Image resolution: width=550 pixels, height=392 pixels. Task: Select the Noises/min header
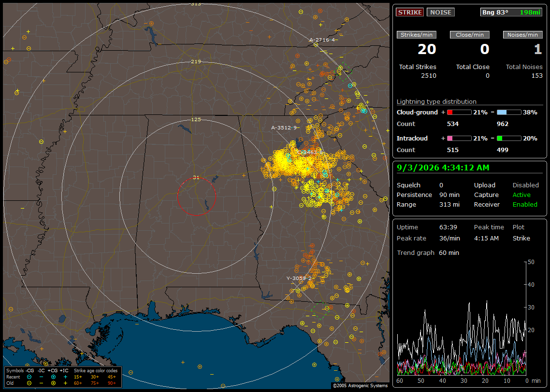click(x=522, y=35)
